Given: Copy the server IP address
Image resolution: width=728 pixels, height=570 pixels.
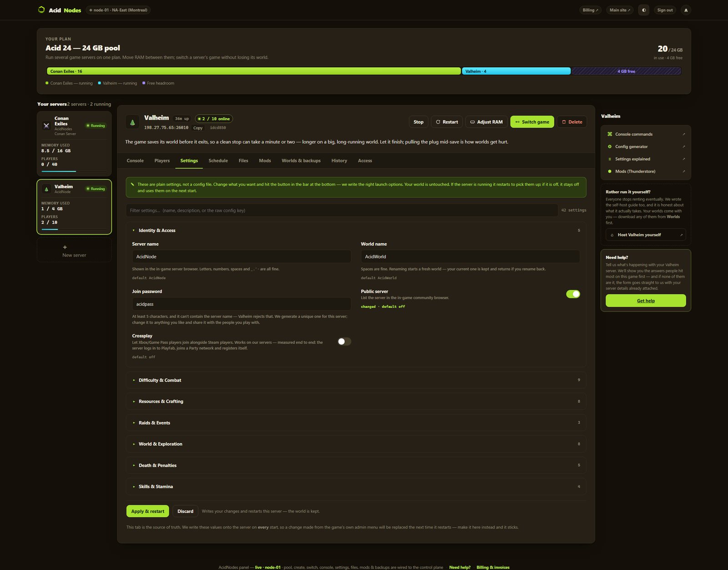Looking at the screenshot, I should pos(198,128).
